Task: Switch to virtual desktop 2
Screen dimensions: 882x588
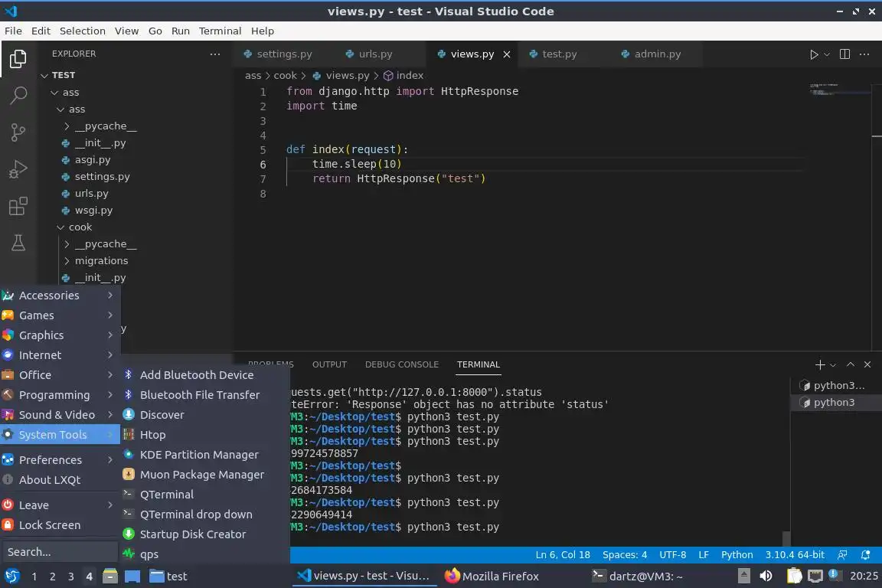Action: pos(52,577)
